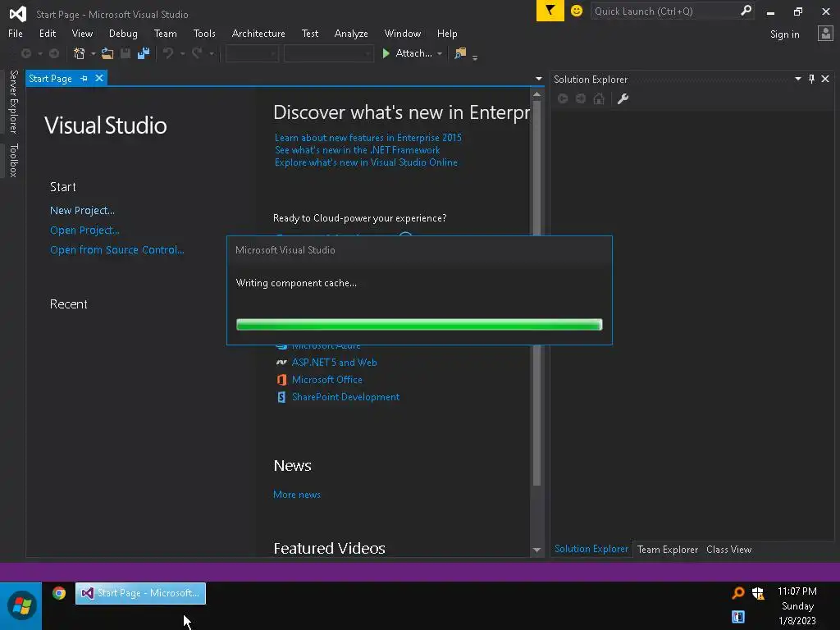Click the Open File toolbar icon
Screen dimensions: 840x630
[107, 53]
